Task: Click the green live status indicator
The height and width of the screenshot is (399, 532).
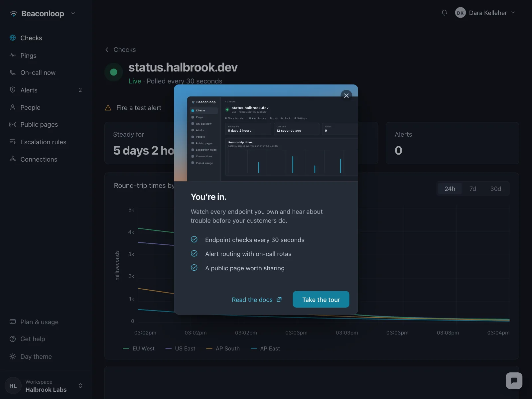Action: click(x=114, y=72)
